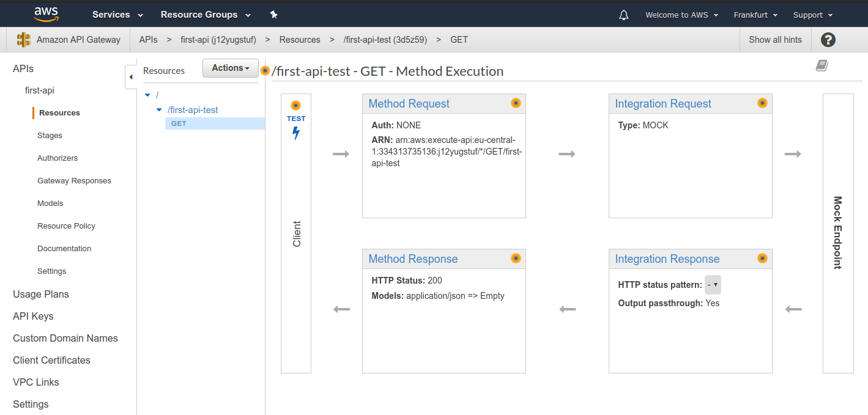Image resolution: width=868 pixels, height=415 pixels.
Task: Collapse the /first-api-test tree node
Action: 160,110
